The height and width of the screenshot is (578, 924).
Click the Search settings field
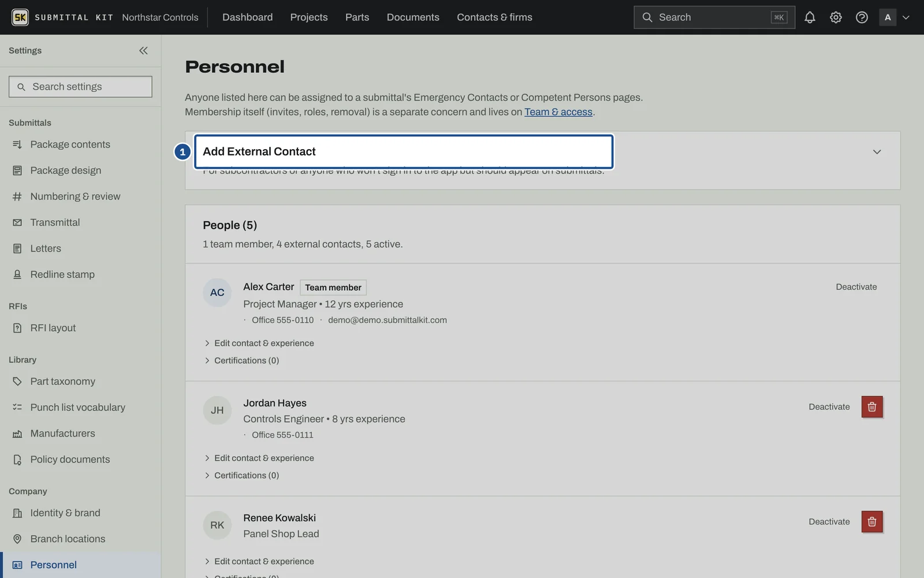pos(80,87)
